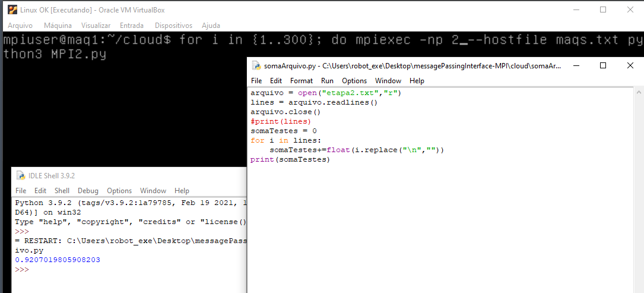Screen dimensions: 644x293
Task: Open Help menu in IDLE Shell
Action: coord(182,191)
